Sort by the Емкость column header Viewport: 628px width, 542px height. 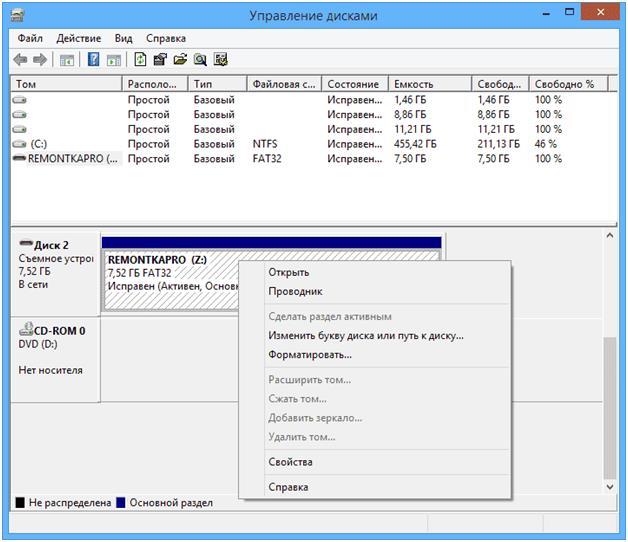(x=430, y=84)
